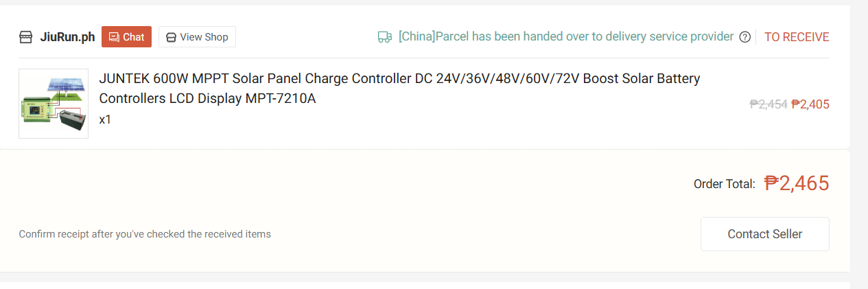Click the speech bubble icon in Chat button

click(114, 37)
